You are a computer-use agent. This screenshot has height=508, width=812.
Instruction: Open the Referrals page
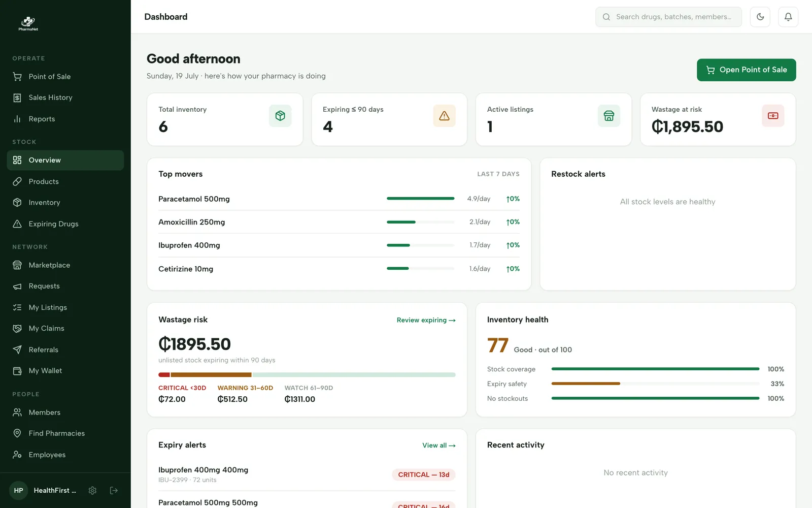point(65,350)
